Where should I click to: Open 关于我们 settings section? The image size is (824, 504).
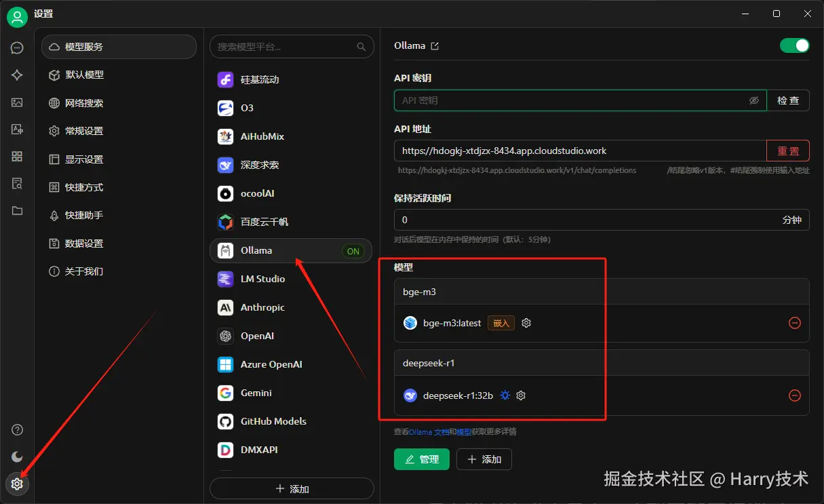pos(119,271)
